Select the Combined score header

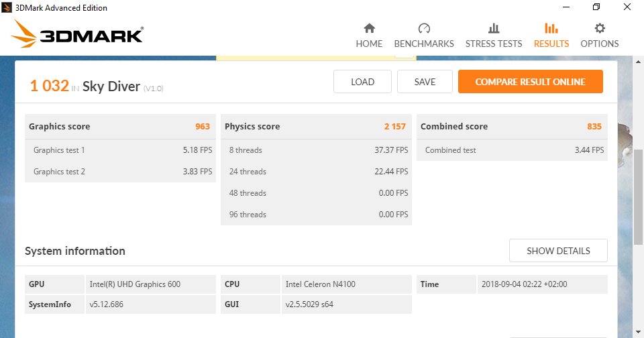[512, 126]
